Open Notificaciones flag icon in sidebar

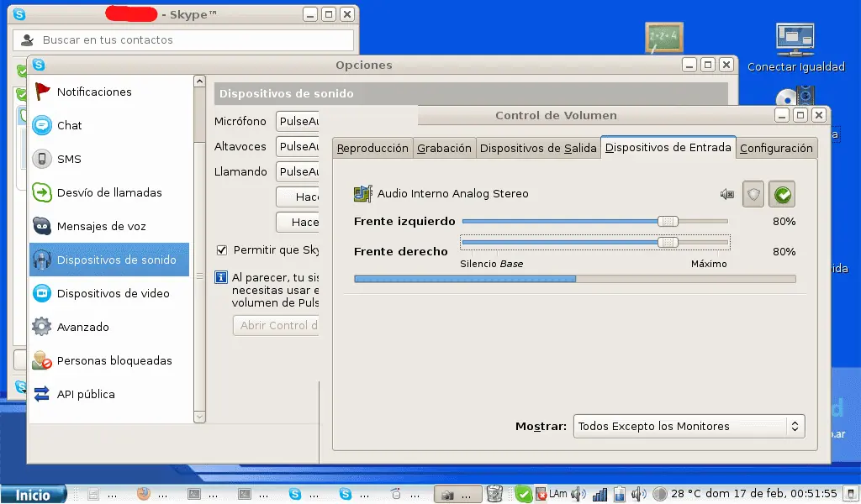[x=42, y=92]
